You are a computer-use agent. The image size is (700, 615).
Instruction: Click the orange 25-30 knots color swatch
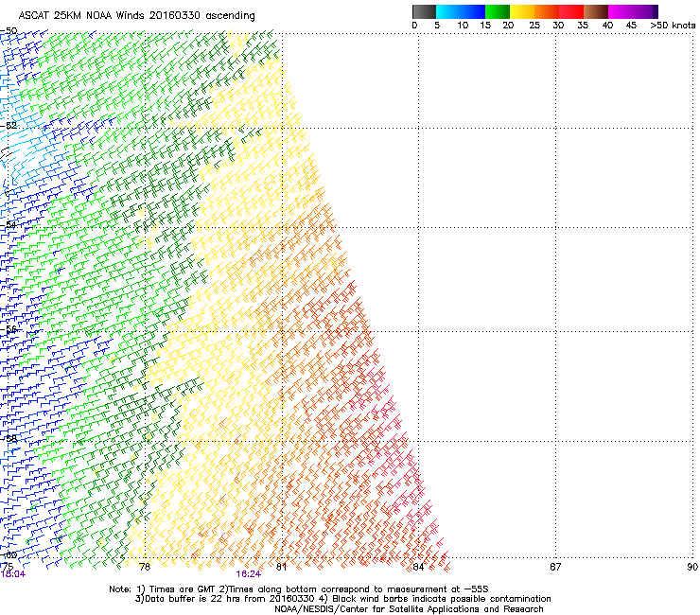click(x=546, y=11)
